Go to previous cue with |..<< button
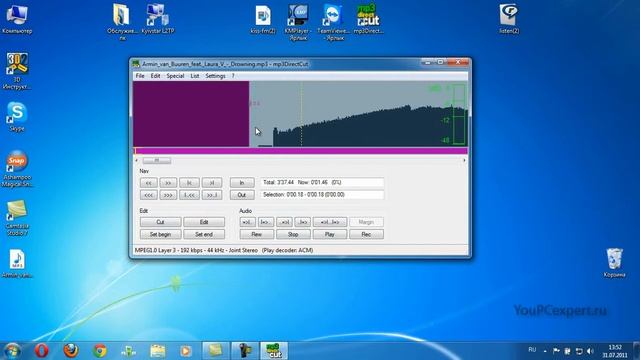The image size is (640, 360). (x=189, y=195)
